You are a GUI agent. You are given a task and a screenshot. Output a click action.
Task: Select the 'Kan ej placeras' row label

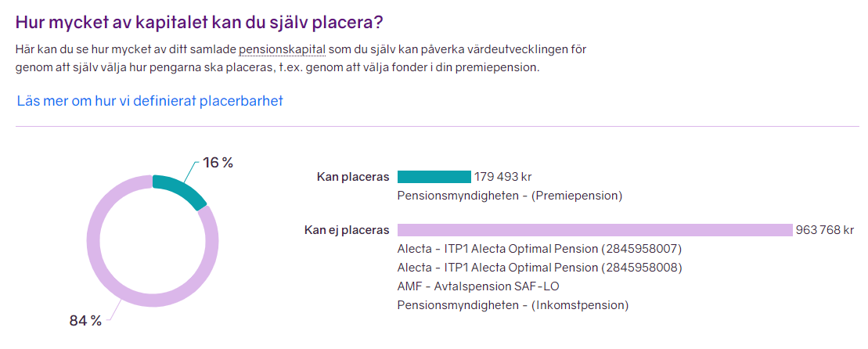[346, 230]
